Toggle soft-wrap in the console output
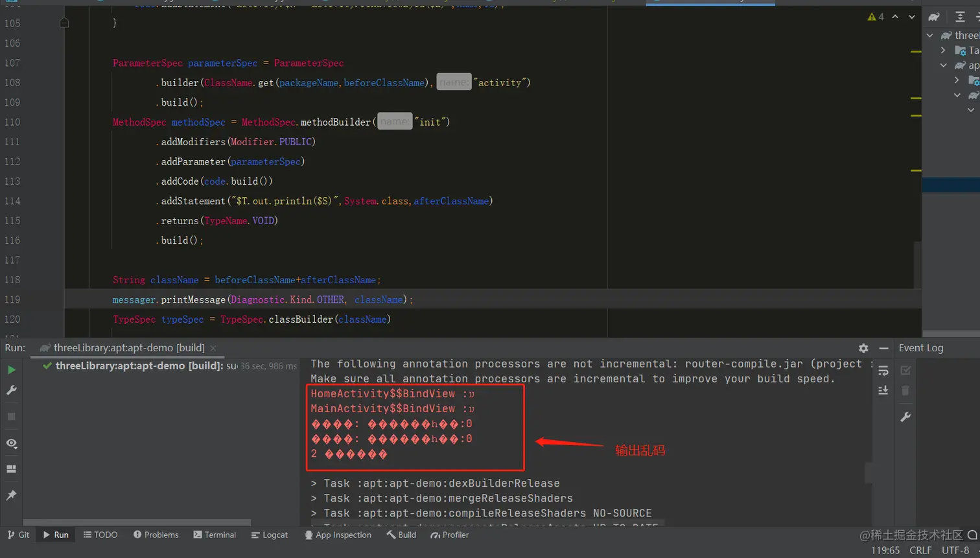 (883, 371)
